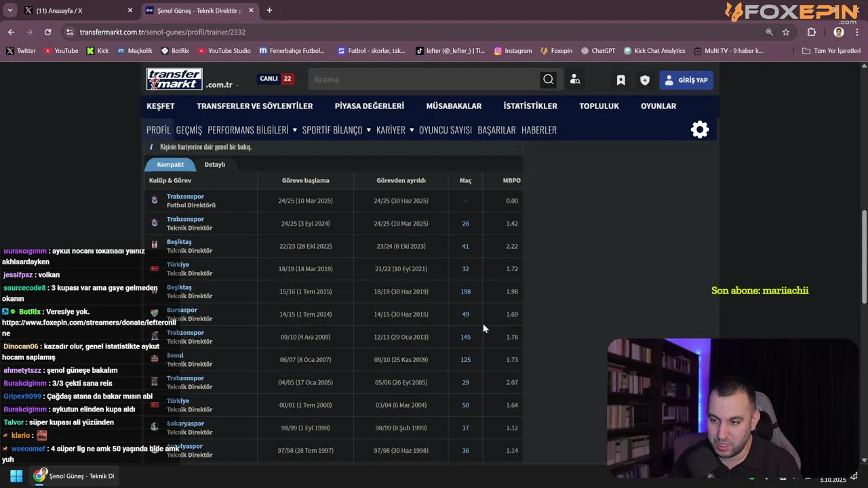Go to the GEÇMİŞ sub-tab
The width and height of the screenshot is (868, 488).
189,130
